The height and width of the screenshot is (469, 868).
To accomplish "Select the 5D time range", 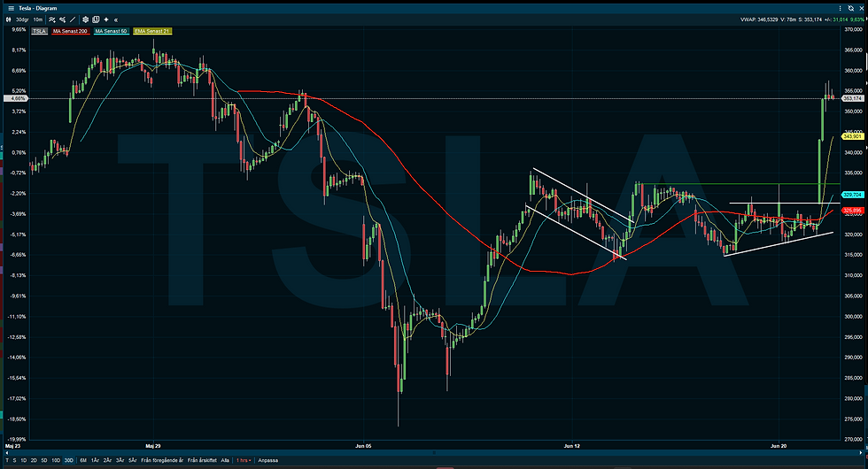I will click(44, 460).
